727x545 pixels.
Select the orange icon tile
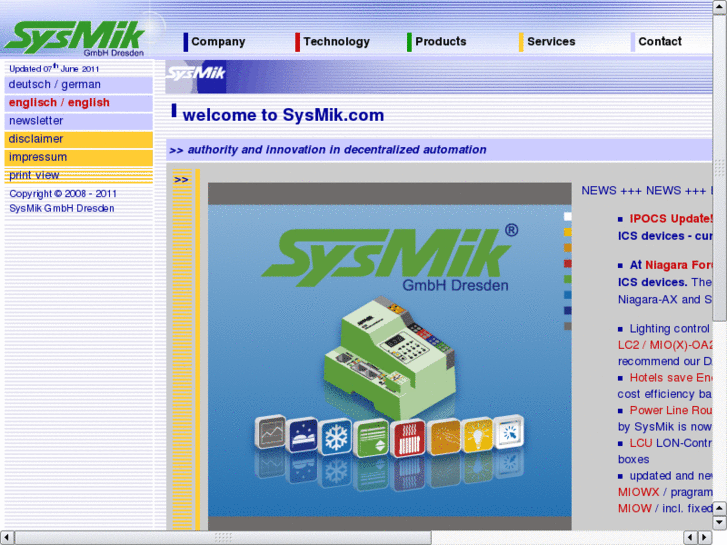click(x=444, y=436)
